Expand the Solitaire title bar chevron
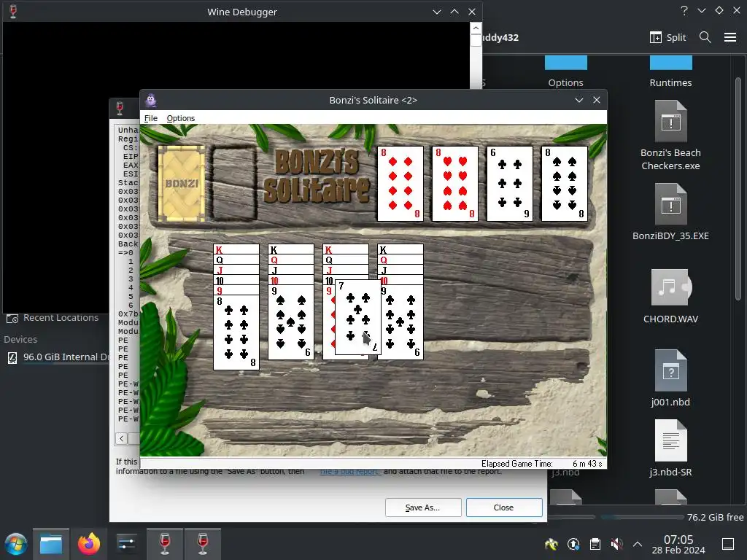 click(x=578, y=100)
